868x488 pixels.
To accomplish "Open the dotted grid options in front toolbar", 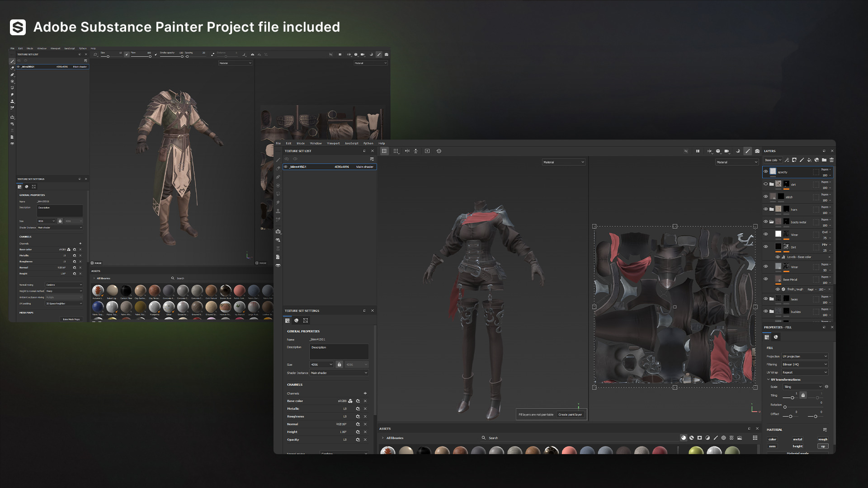I will point(396,151).
